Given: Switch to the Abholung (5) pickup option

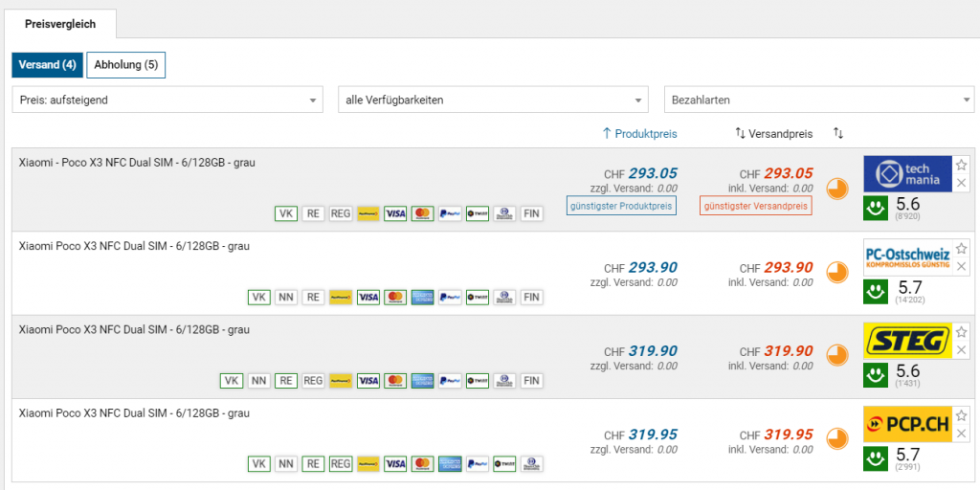Looking at the screenshot, I should pos(125,65).
